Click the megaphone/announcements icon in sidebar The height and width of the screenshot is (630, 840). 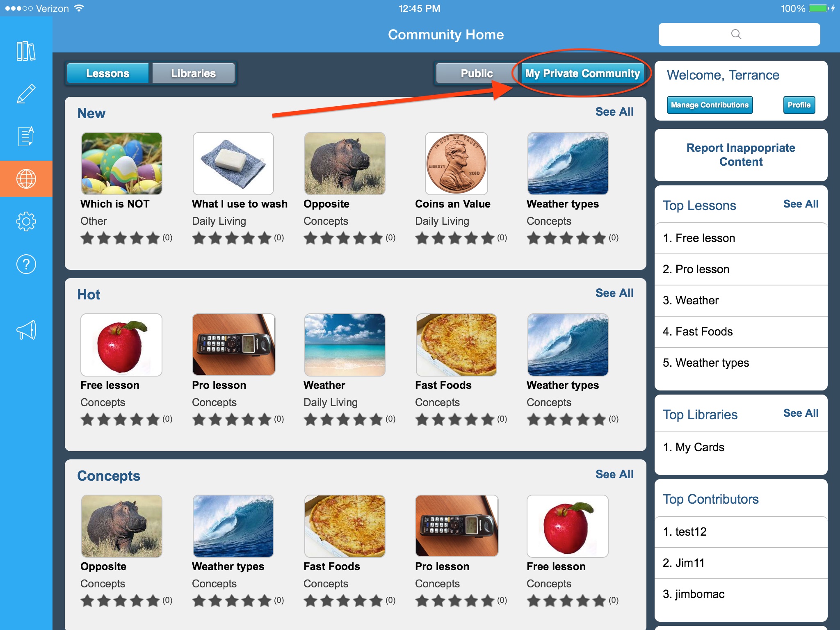point(27,329)
